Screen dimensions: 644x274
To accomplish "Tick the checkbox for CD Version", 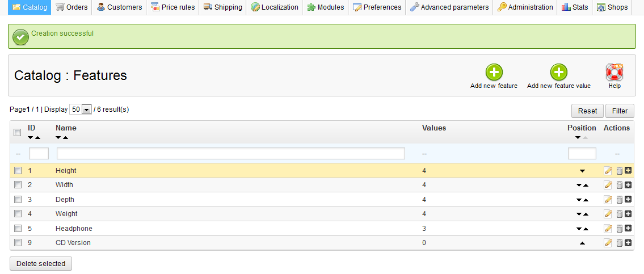I will [x=18, y=243].
